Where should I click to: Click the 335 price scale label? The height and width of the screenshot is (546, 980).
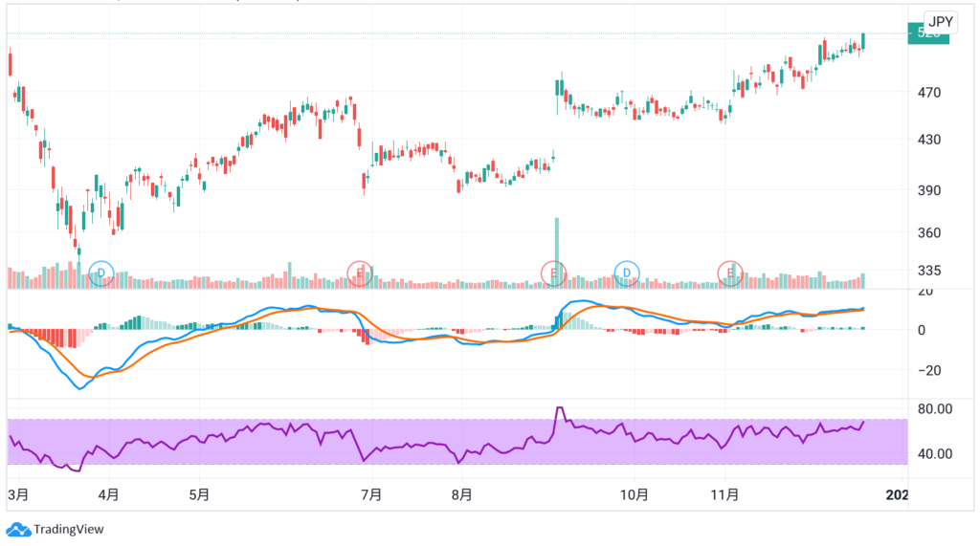click(x=930, y=271)
